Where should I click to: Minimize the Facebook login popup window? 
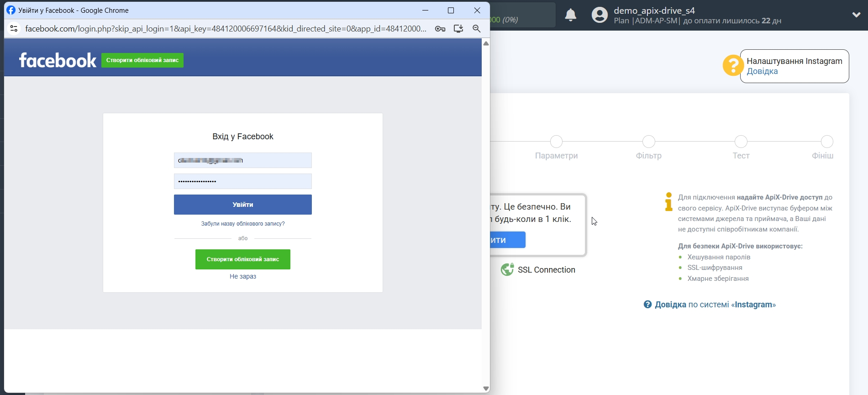pyautogui.click(x=425, y=10)
